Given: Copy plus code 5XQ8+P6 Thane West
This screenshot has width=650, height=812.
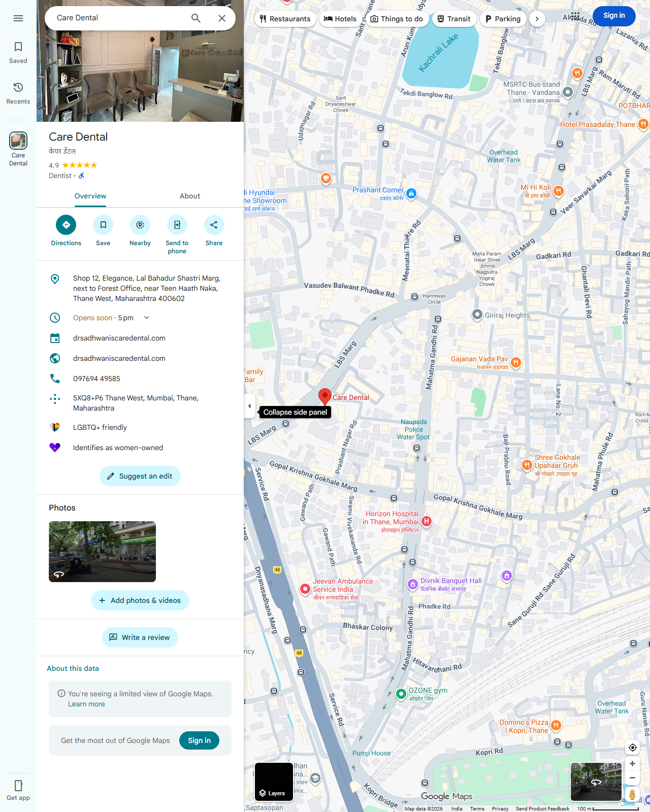Looking at the screenshot, I should (x=140, y=403).
